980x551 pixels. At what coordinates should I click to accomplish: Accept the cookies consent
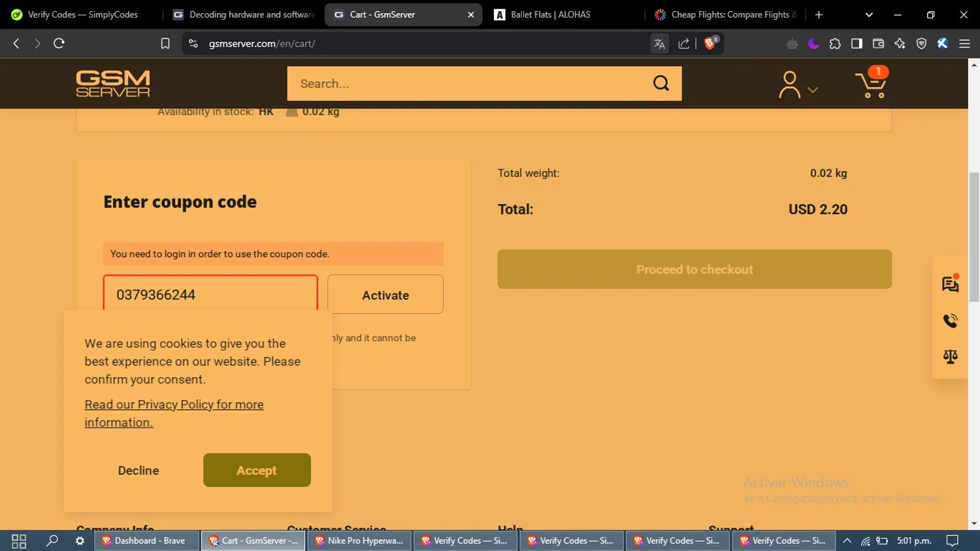257,470
